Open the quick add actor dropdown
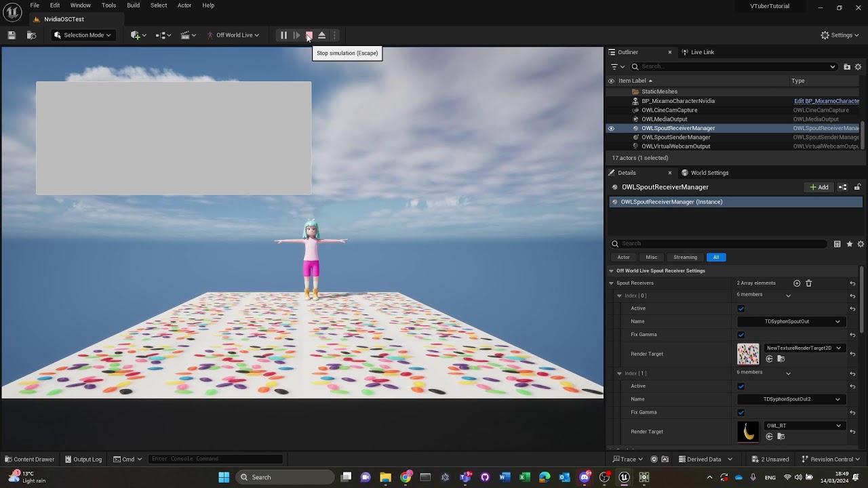The image size is (868, 488). pos(138,35)
